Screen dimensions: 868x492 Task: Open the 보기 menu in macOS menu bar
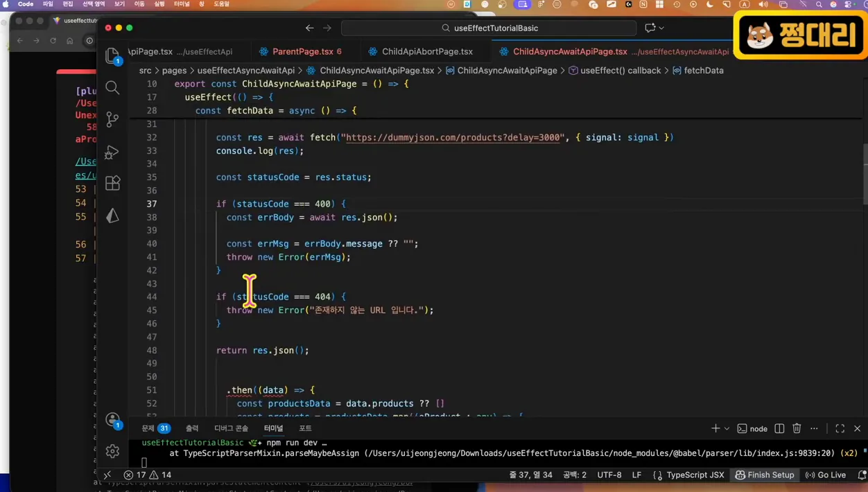(119, 4)
